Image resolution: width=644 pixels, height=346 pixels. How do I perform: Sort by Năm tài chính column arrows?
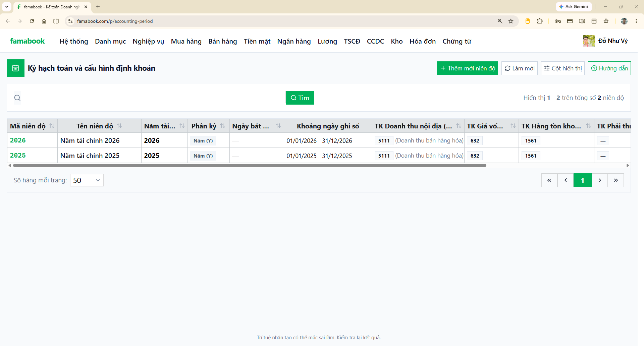(x=182, y=126)
